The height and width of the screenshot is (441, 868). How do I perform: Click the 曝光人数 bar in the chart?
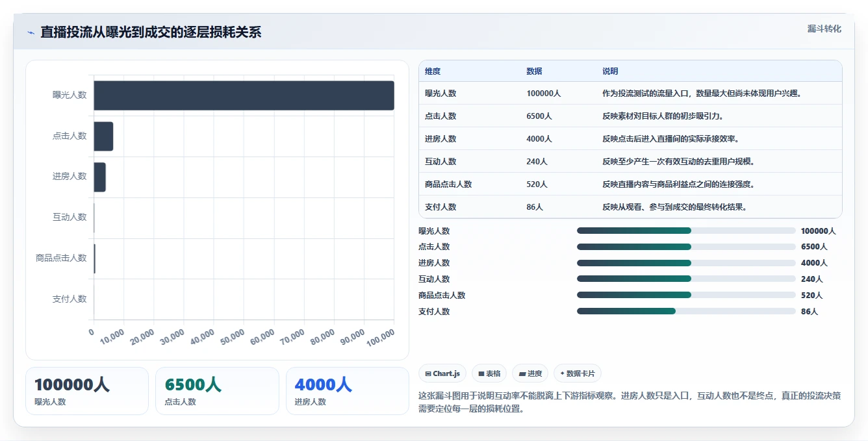(x=244, y=95)
